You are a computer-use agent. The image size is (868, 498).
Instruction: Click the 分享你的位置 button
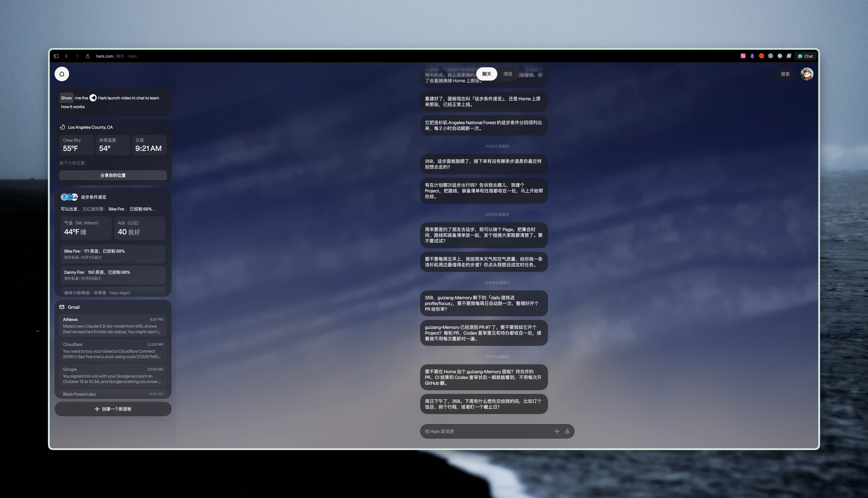113,175
